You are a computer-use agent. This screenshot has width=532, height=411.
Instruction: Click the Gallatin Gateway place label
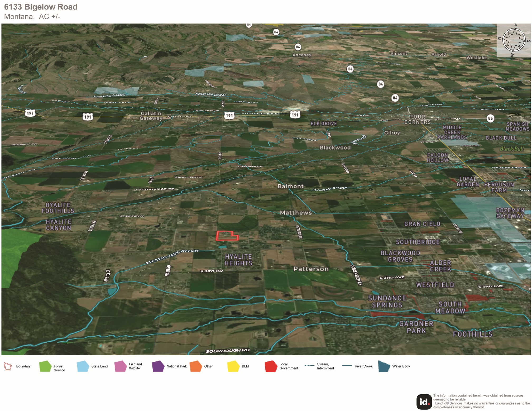click(x=151, y=116)
